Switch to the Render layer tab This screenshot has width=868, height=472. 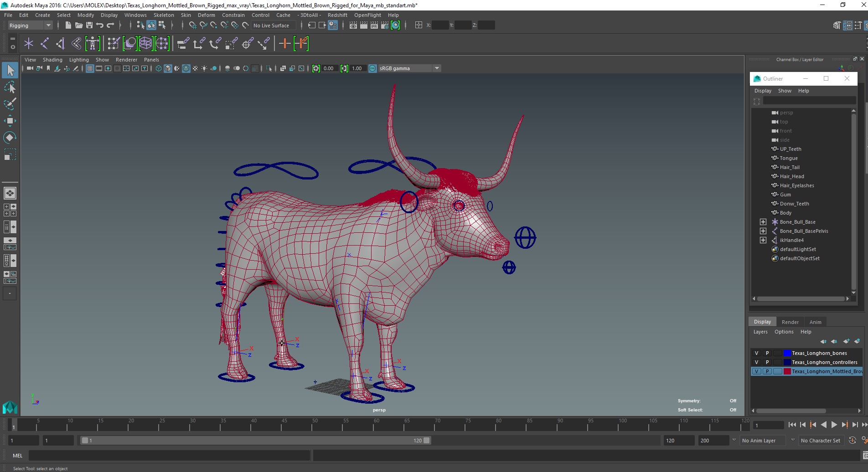790,322
